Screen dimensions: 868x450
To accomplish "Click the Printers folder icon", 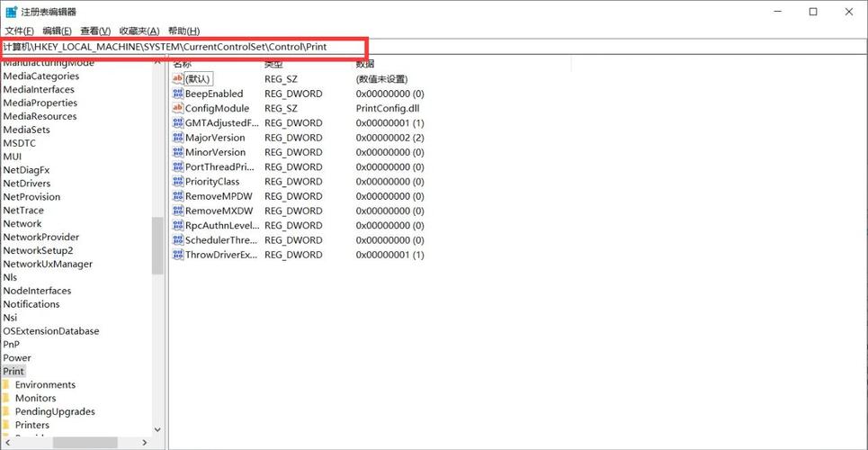I will (6, 425).
